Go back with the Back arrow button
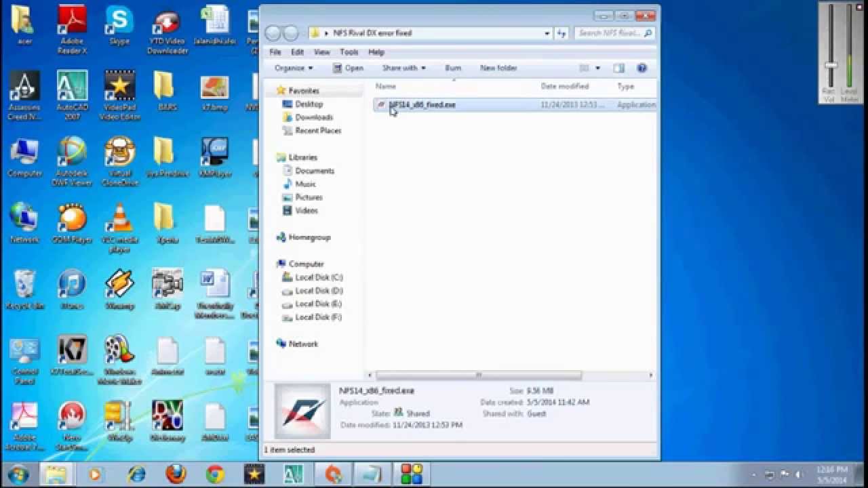This screenshot has height=488, width=868. pyautogui.click(x=273, y=33)
